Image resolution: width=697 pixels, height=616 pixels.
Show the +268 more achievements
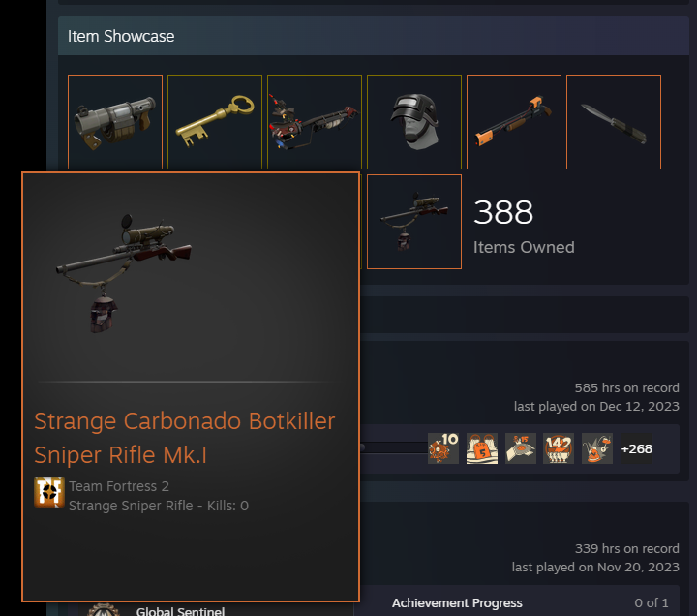[636, 448]
